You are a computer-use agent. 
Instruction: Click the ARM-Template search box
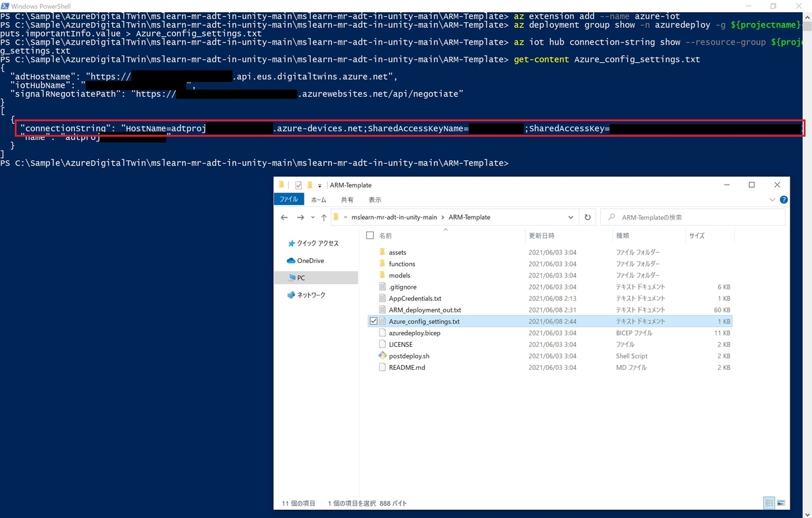pos(693,217)
